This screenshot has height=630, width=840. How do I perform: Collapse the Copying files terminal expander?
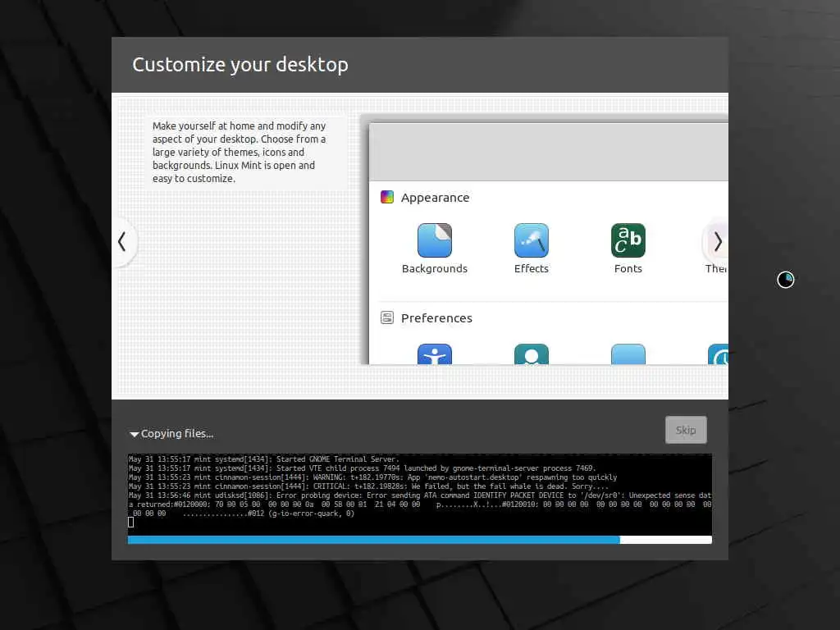tap(134, 434)
